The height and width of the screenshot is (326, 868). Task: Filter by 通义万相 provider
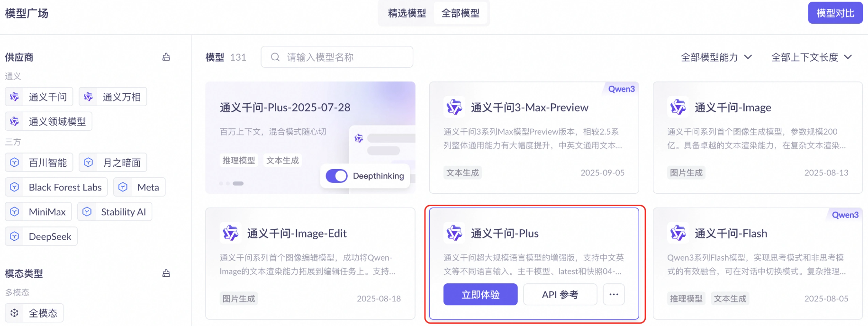pos(113,97)
